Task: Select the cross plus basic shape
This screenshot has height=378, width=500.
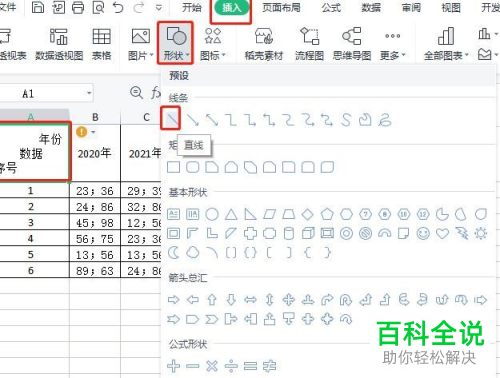Action: click(x=250, y=234)
